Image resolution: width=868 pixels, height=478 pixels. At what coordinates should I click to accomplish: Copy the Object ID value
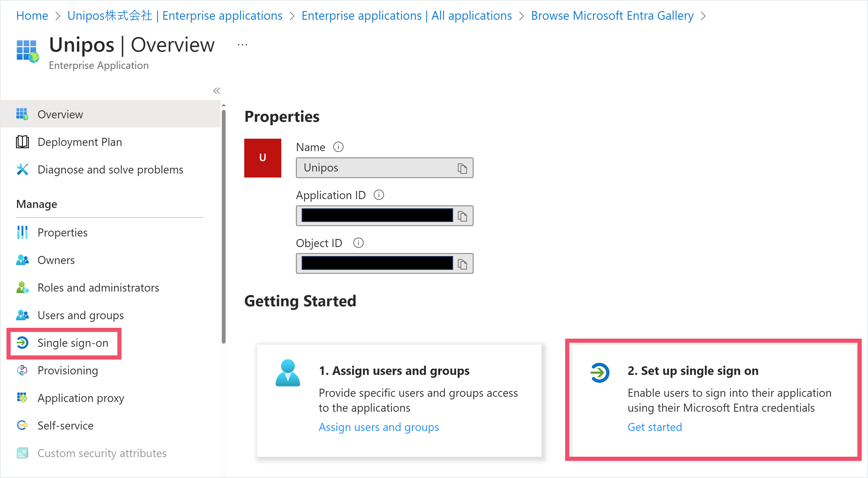pyautogui.click(x=462, y=264)
